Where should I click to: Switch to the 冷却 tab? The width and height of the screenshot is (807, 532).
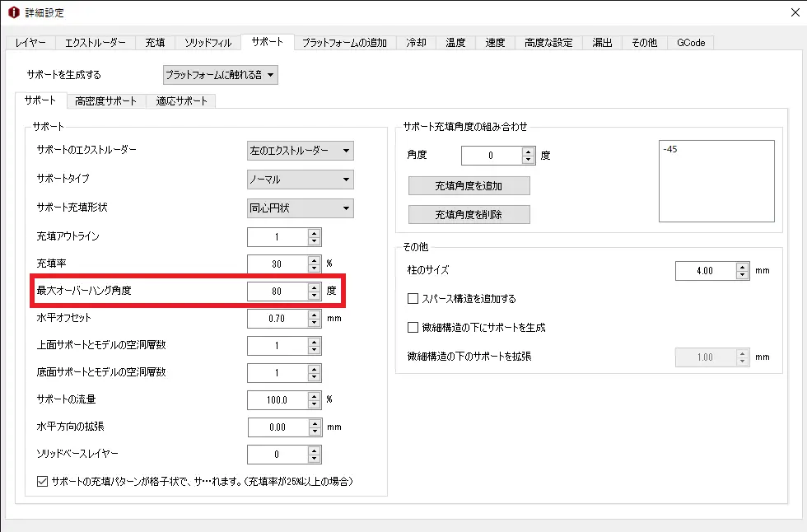pyautogui.click(x=416, y=43)
